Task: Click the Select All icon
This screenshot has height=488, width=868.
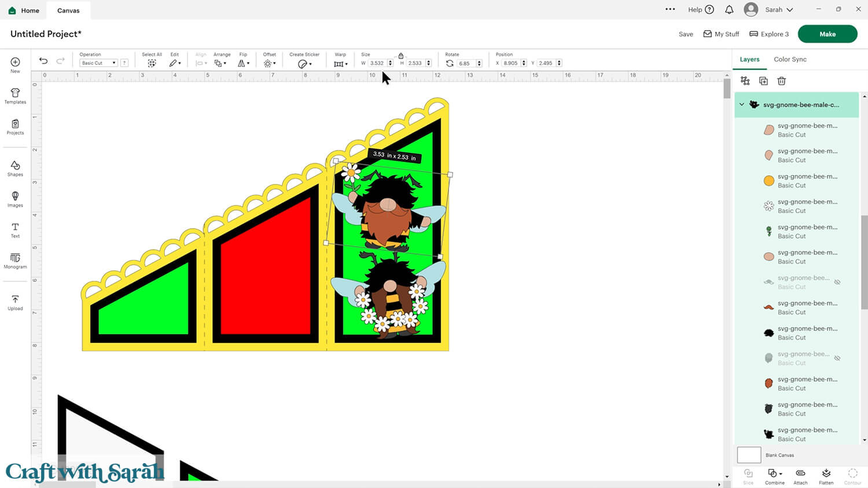Action: coord(152,63)
